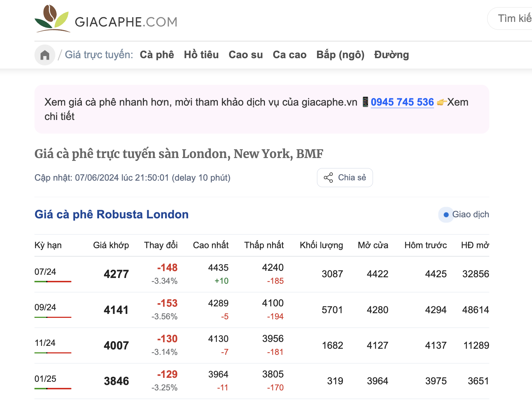Viewport: 532px width, 408px height.
Task: Click matched price 4007
Action: coord(116,345)
